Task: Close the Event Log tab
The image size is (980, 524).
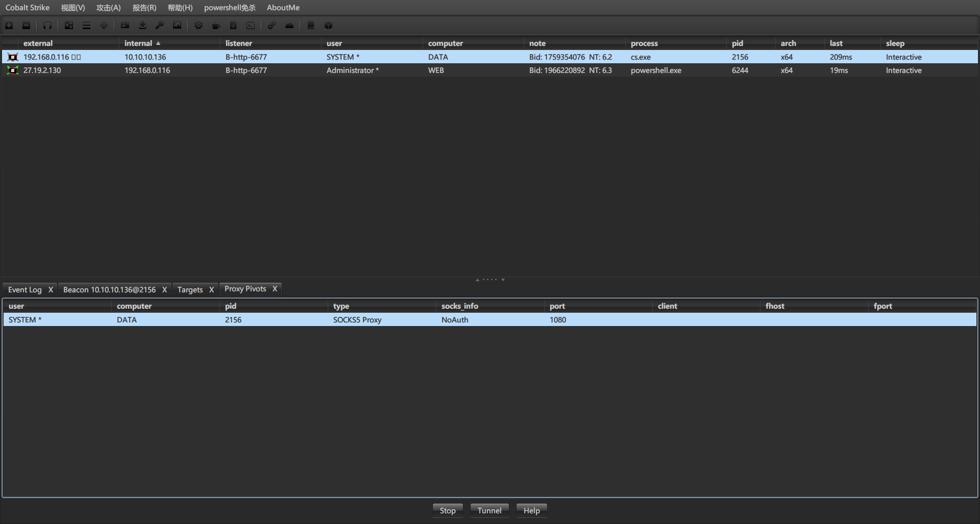Action: [x=51, y=290]
